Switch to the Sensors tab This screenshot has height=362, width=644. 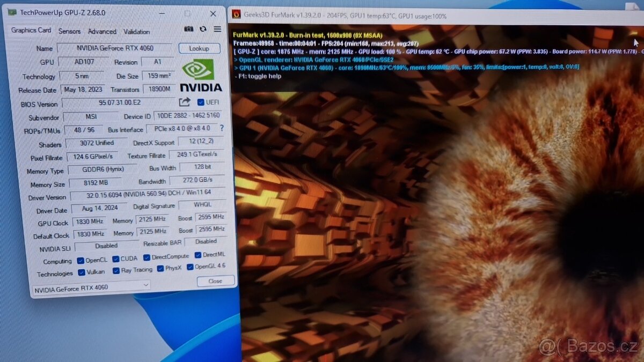(69, 32)
